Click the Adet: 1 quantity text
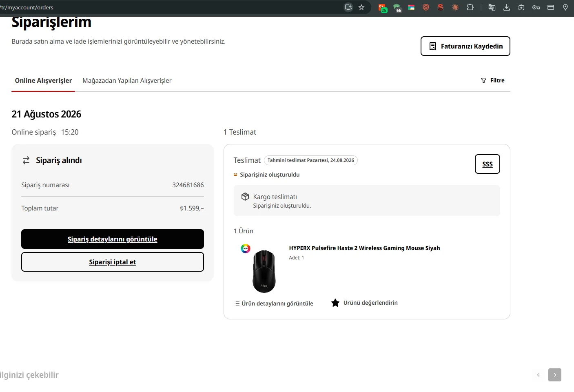 [x=297, y=258]
